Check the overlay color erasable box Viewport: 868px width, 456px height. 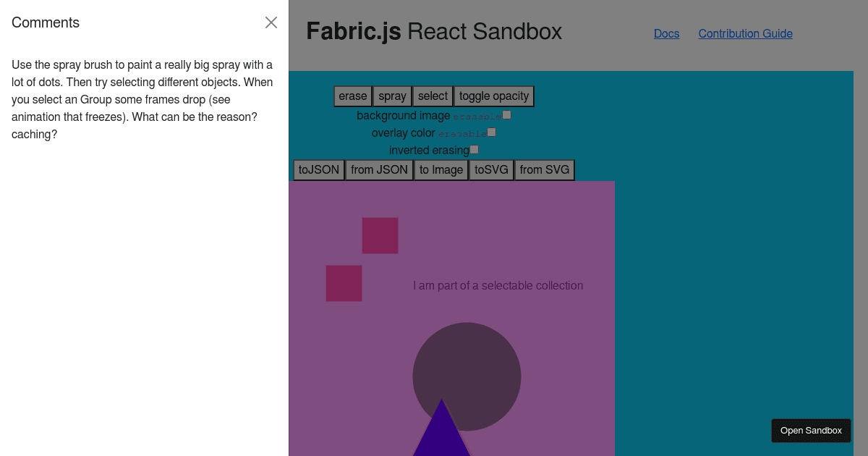tap(491, 132)
